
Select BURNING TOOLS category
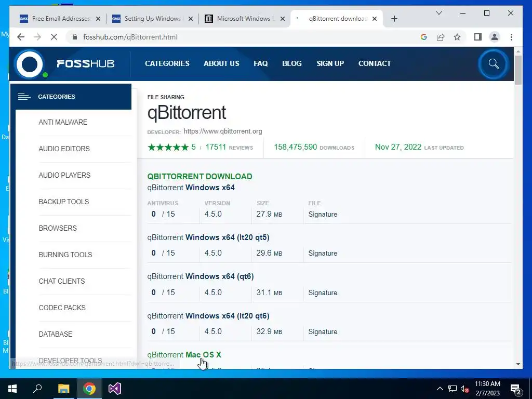pyautogui.click(x=65, y=255)
